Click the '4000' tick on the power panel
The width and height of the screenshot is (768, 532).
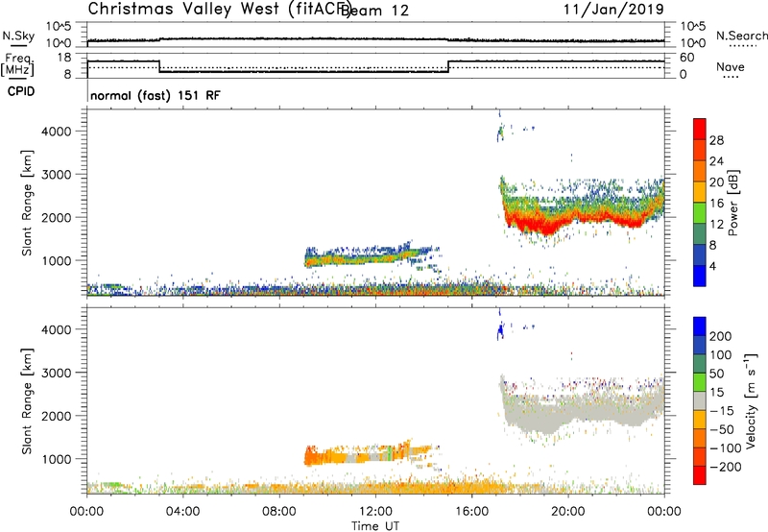[x=57, y=132]
